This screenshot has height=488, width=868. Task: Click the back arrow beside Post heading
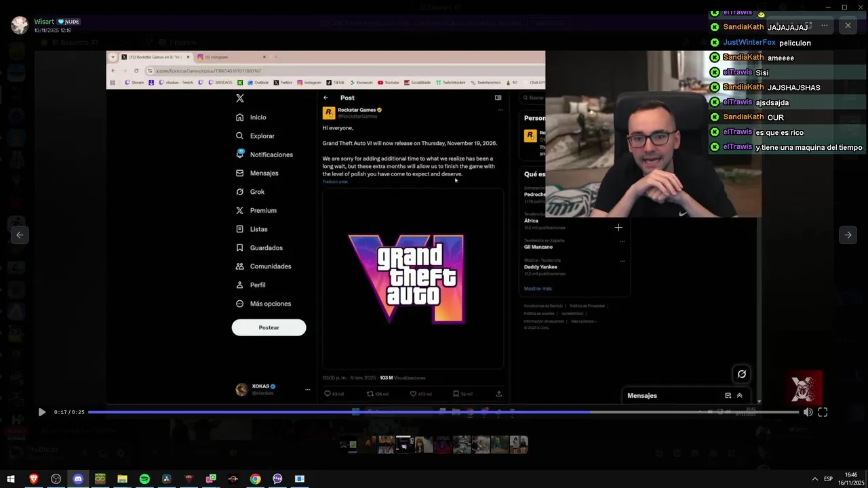[325, 98]
